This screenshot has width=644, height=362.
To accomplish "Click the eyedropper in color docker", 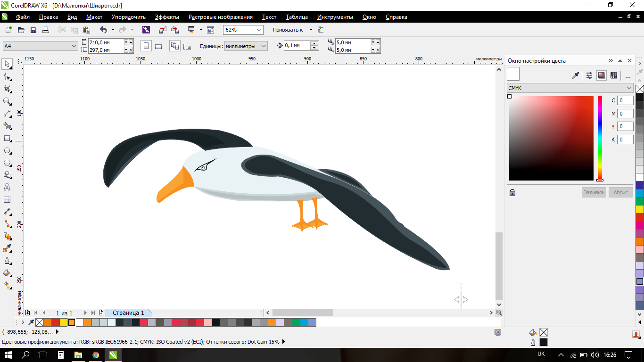I will pos(575,75).
